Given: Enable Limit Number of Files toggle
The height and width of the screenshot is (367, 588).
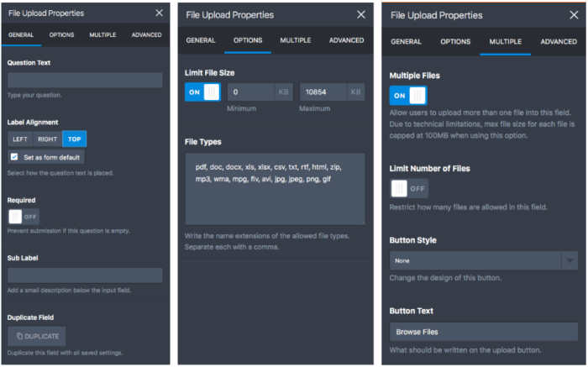Looking at the screenshot, I should click(x=408, y=188).
